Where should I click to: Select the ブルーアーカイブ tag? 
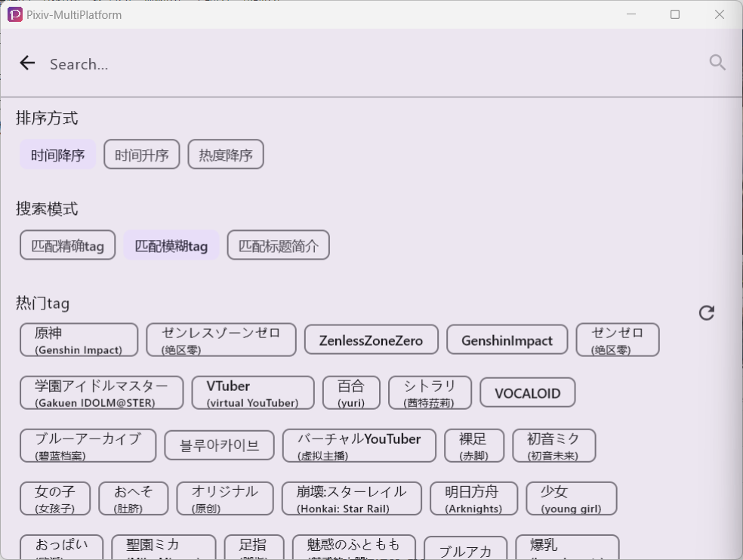(x=88, y=446)
